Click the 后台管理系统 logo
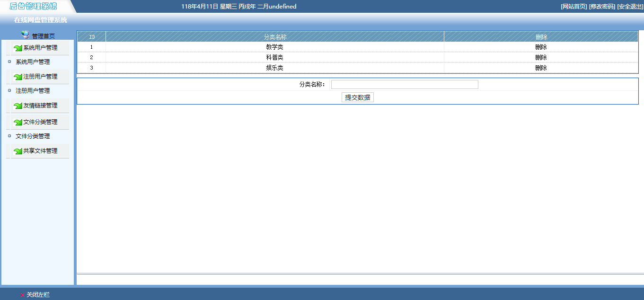 point(33,6)
